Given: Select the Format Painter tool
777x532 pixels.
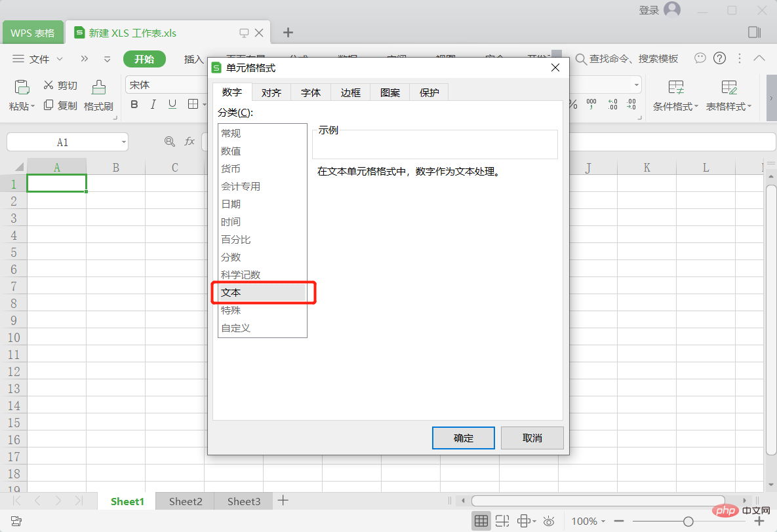Looking at the screenshot, I should (x=98, y=96).
